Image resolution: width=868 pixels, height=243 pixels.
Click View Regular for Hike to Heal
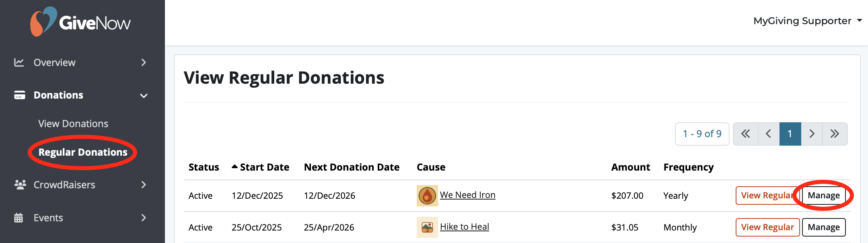tap(767, 227)
